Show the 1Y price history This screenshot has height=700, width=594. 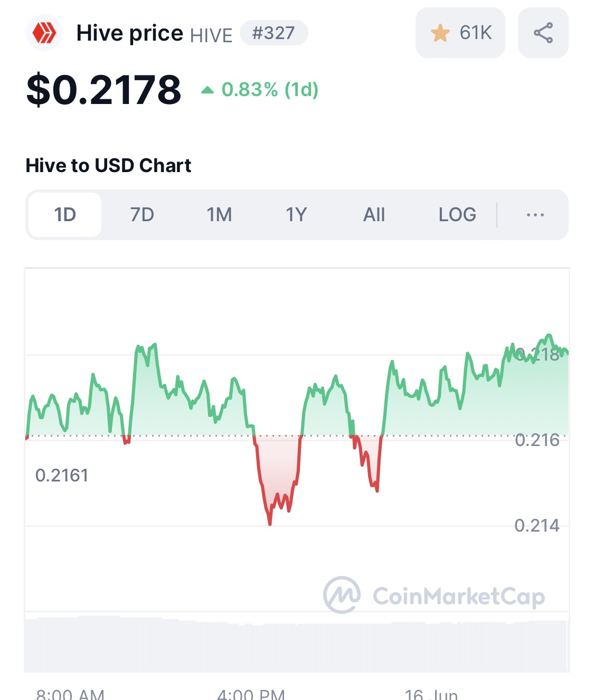[296, 215]
